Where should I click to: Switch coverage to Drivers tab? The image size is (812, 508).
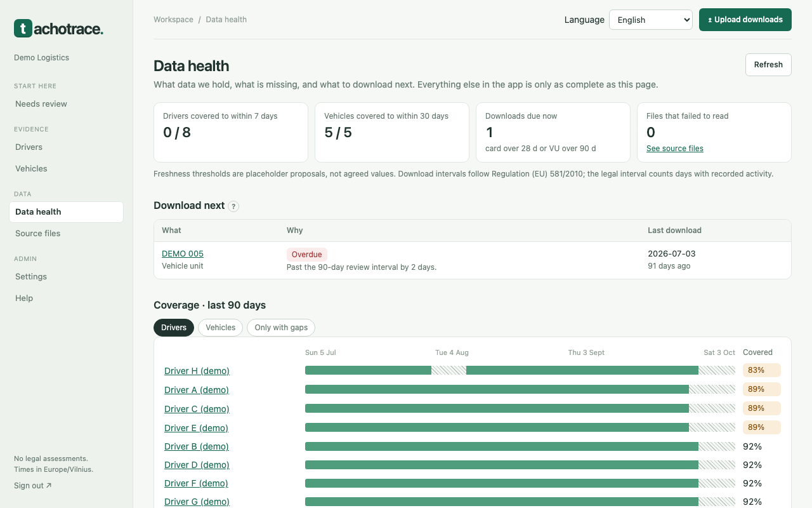click(x=174, y=328)
